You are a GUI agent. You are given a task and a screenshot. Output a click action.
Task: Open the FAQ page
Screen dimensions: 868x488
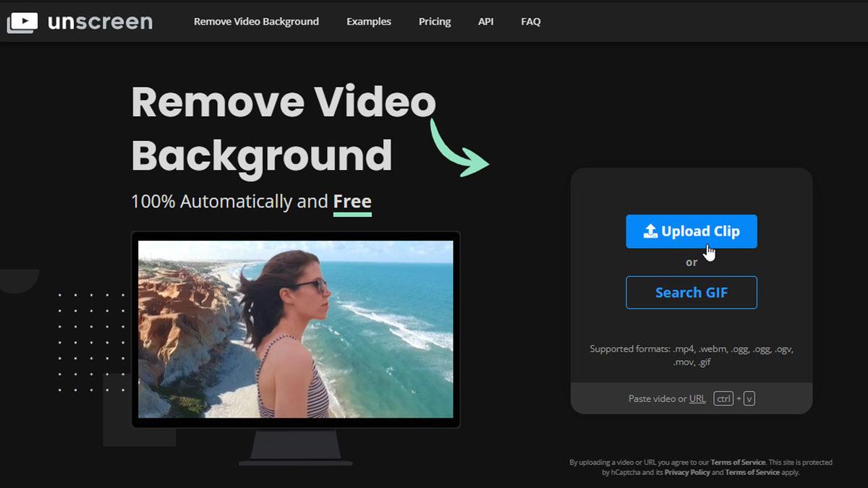click(x=530, y=22)
